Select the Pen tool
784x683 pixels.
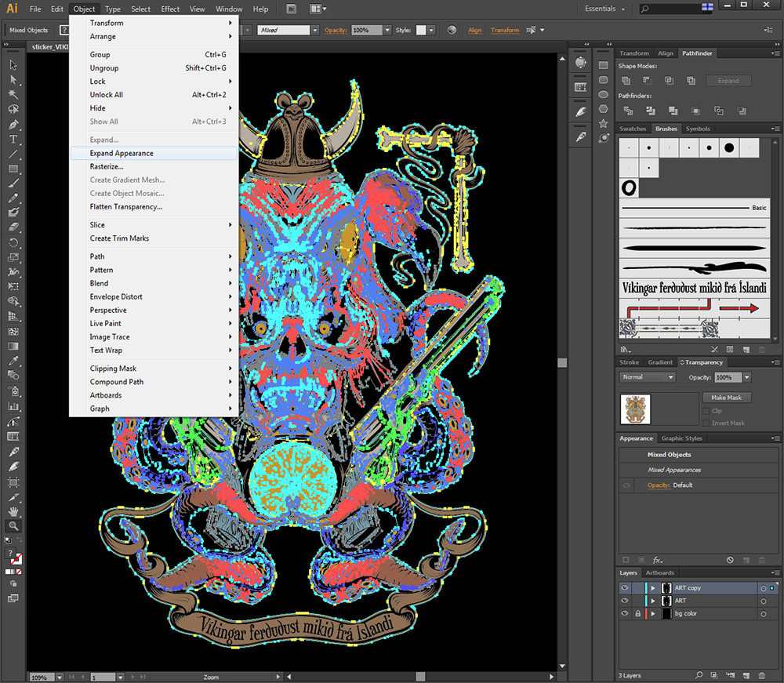point(13,125)
